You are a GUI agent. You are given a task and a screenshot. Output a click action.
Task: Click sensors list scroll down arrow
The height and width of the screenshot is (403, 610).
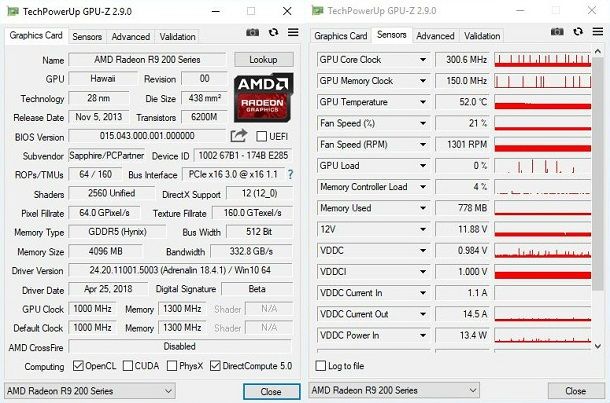point(598,346)
